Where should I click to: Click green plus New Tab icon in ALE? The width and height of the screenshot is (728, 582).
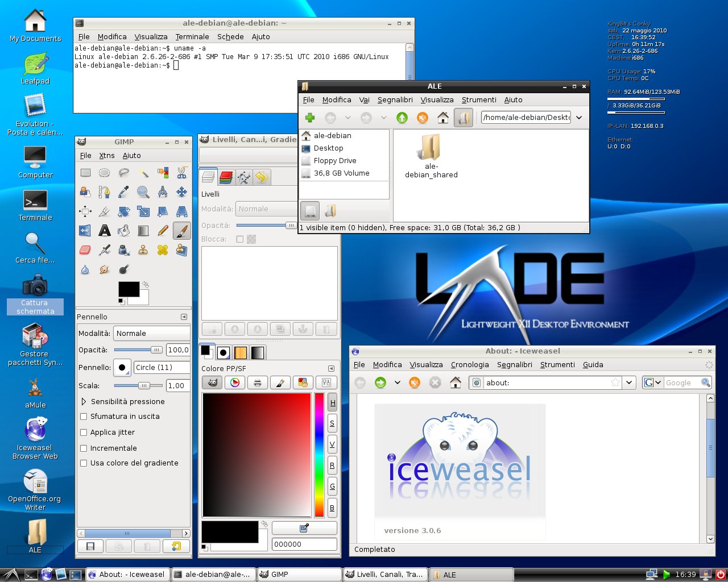tap(310, 118)
